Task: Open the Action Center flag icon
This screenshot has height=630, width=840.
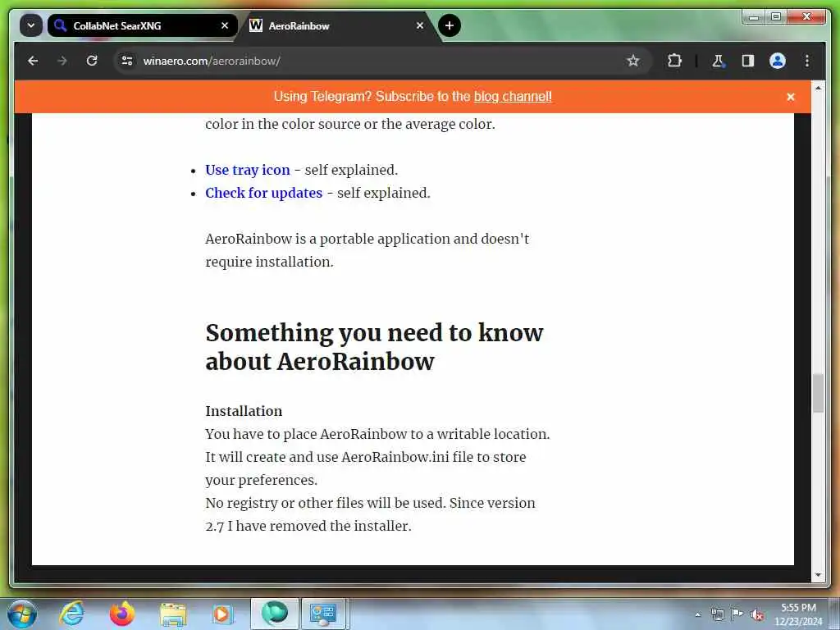Action: (x=737, y=614)
